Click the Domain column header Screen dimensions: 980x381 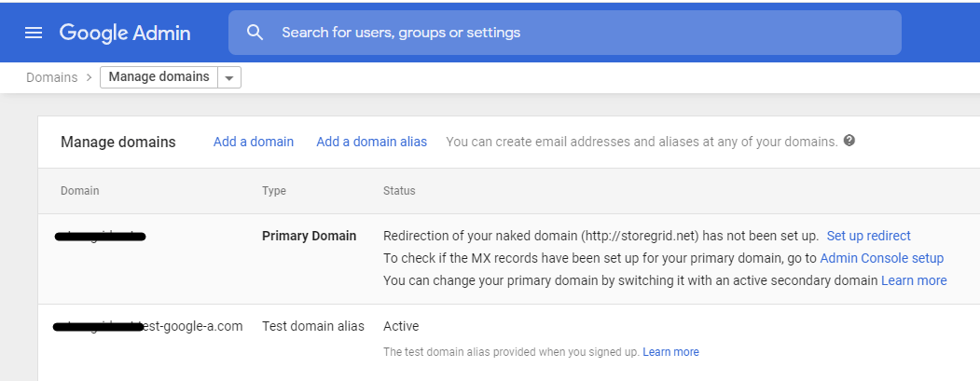pyautogui.click(x=80, y=190)
